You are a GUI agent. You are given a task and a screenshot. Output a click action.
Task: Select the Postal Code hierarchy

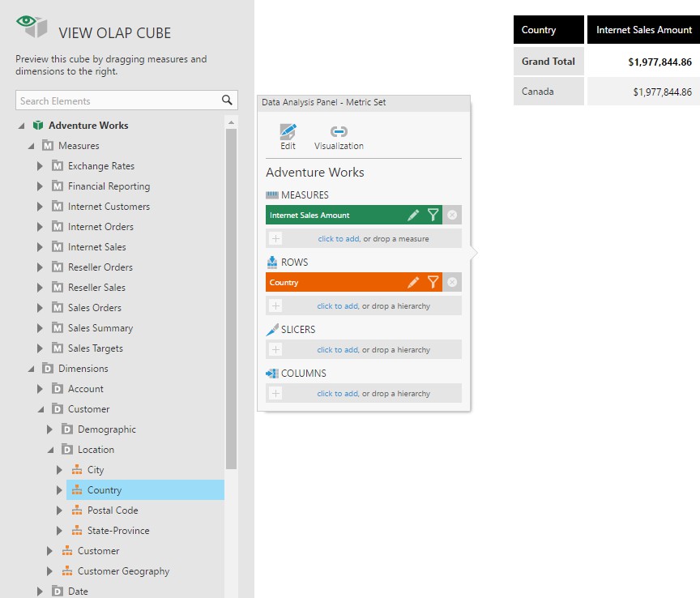pyautogui.click(x=112, y=510)
